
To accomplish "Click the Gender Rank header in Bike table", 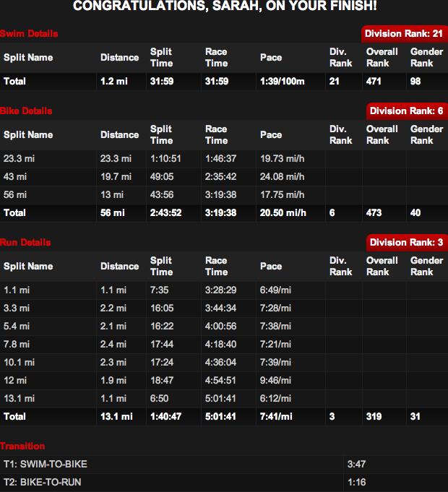I will pos(426,134).
